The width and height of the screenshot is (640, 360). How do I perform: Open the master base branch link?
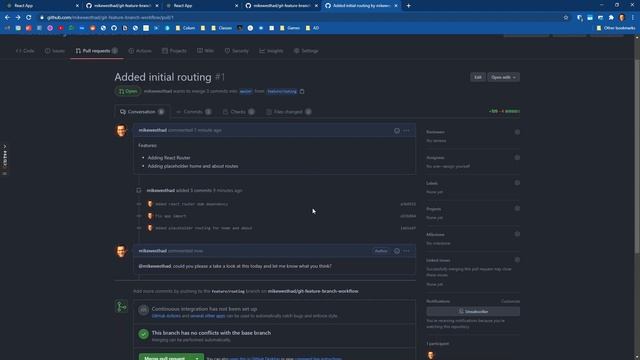coord(245,91)
